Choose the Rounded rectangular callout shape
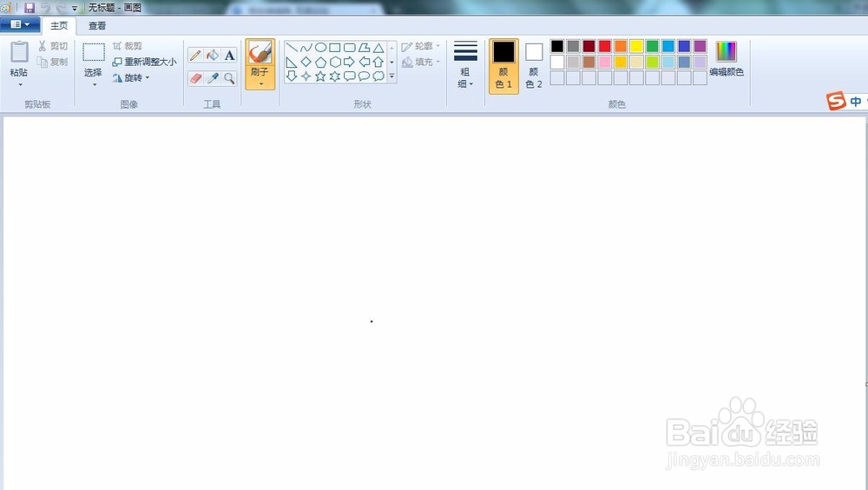The width and height of the screenshot is (868, 490). click(349, 76)
